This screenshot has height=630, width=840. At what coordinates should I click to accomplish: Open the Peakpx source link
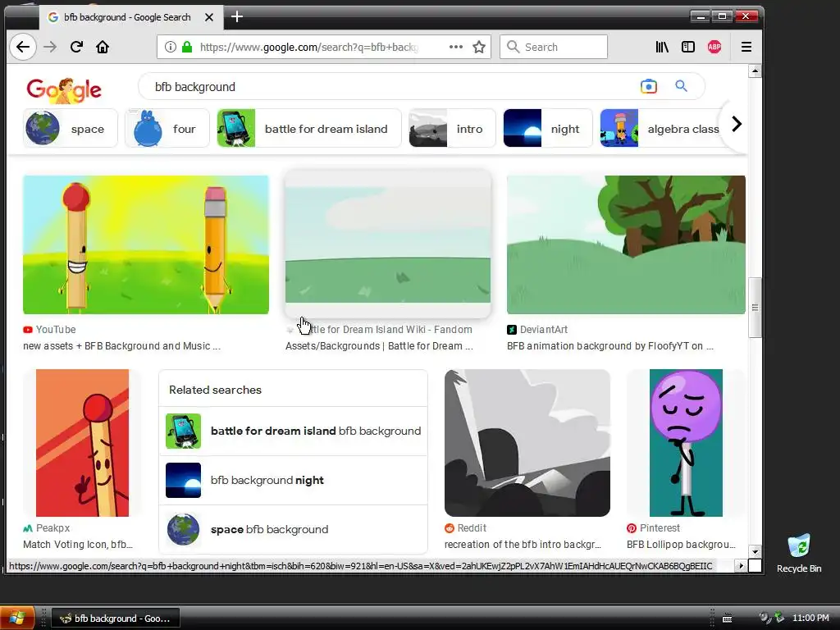pos(47,527)
